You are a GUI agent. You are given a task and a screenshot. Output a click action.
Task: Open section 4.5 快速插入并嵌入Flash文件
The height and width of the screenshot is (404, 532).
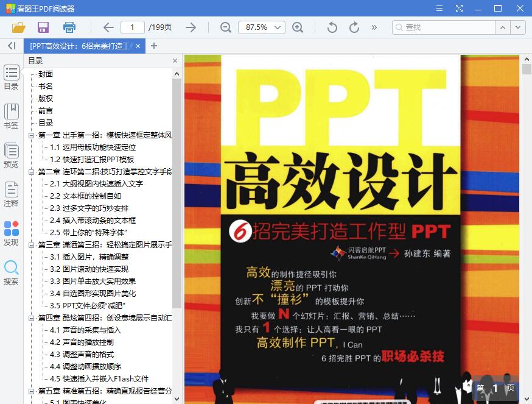[x=99, y=379]
